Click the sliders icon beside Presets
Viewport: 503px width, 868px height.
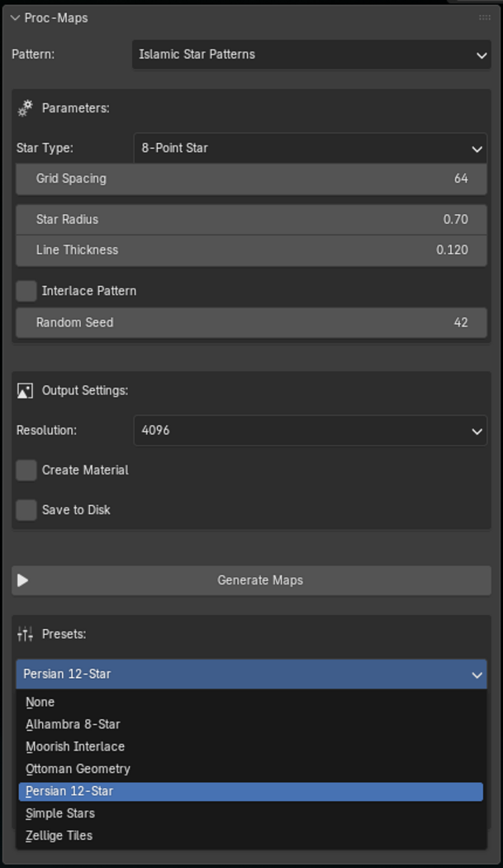click(25, 634)
